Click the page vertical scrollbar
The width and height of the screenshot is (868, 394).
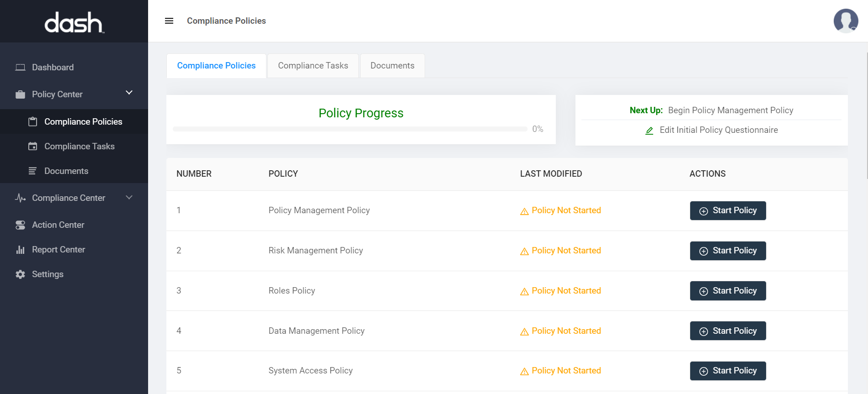867,114
